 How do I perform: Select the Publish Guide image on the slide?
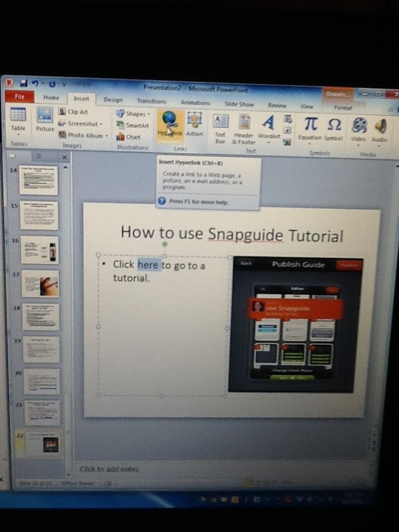click(296, 325)
